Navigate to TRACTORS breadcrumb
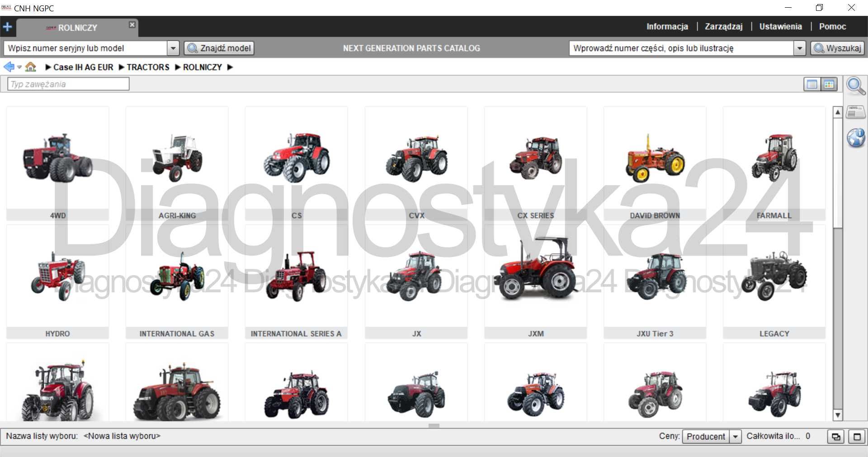The height and width of the screenshot is (457, 868). pos(148,67)
